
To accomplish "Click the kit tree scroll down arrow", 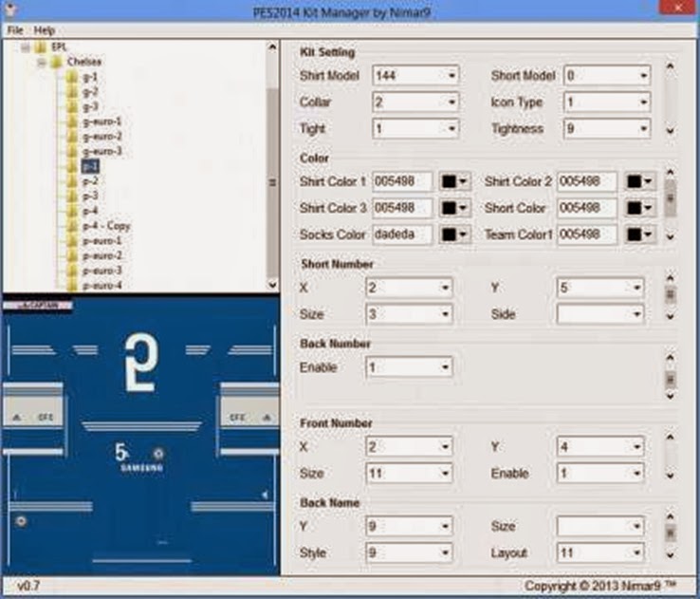I will tap(272, 284).
